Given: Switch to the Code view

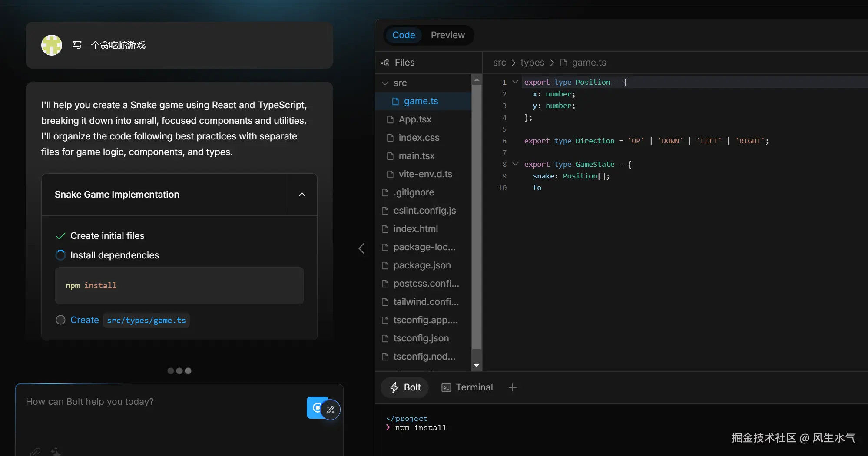Looking at the screenshot, I should 404,35.
